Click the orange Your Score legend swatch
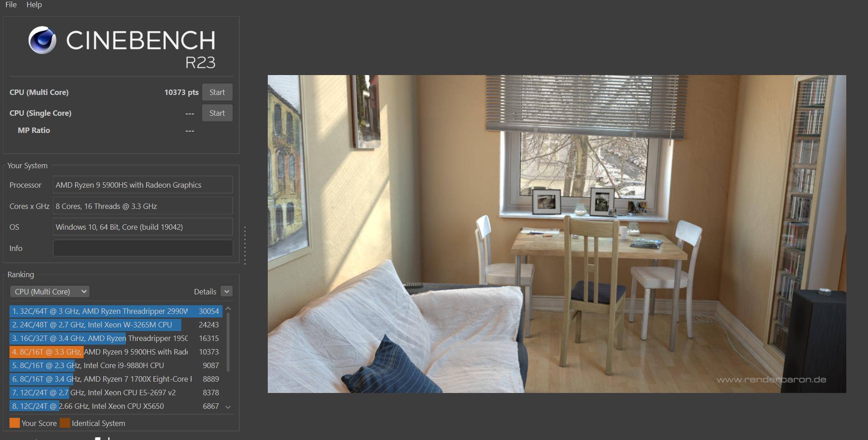The image size is (868, 440). (x=14, y=423)
